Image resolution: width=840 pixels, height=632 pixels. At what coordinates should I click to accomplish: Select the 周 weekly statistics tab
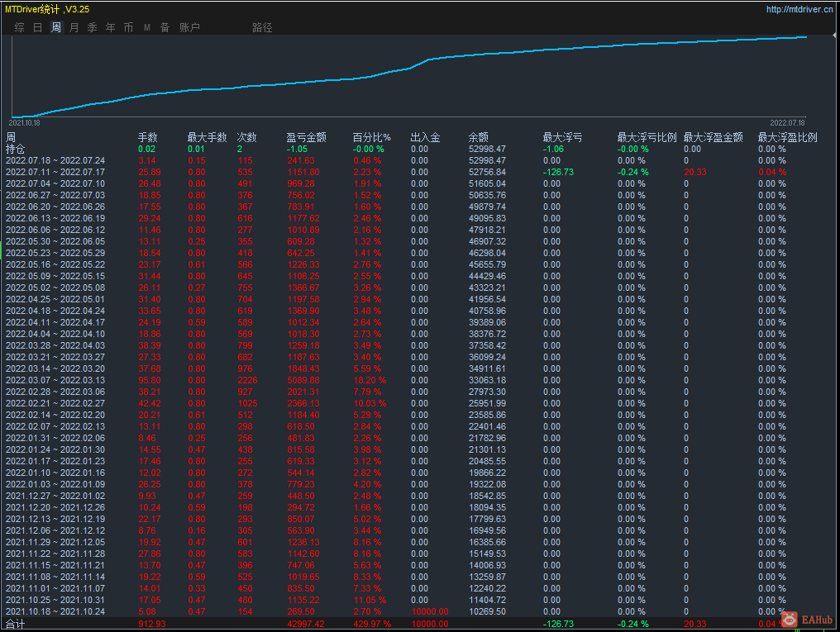[56, 27]
